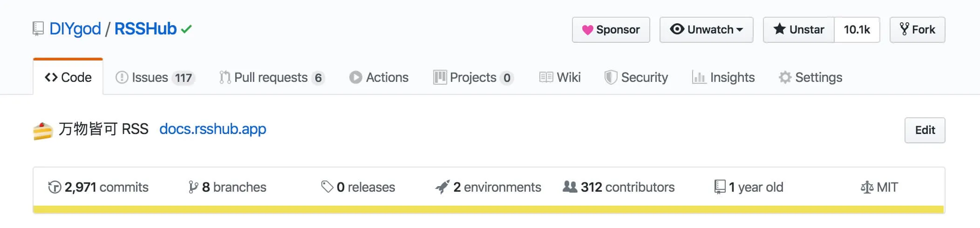Switch to the Issues tab
The height and width of the screenshot is (228, 980).
155,77
